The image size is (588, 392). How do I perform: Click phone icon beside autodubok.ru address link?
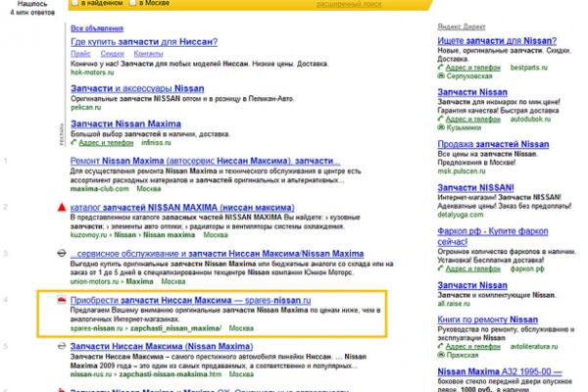click(x=441, y=119)
